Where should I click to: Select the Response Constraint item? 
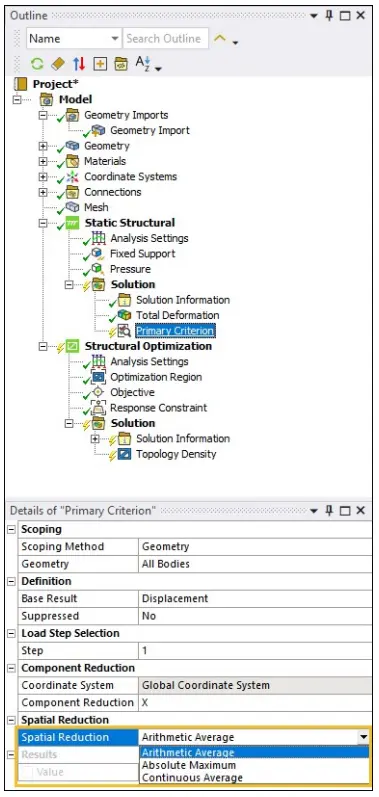pyautogui.click(x=159, y=408)
